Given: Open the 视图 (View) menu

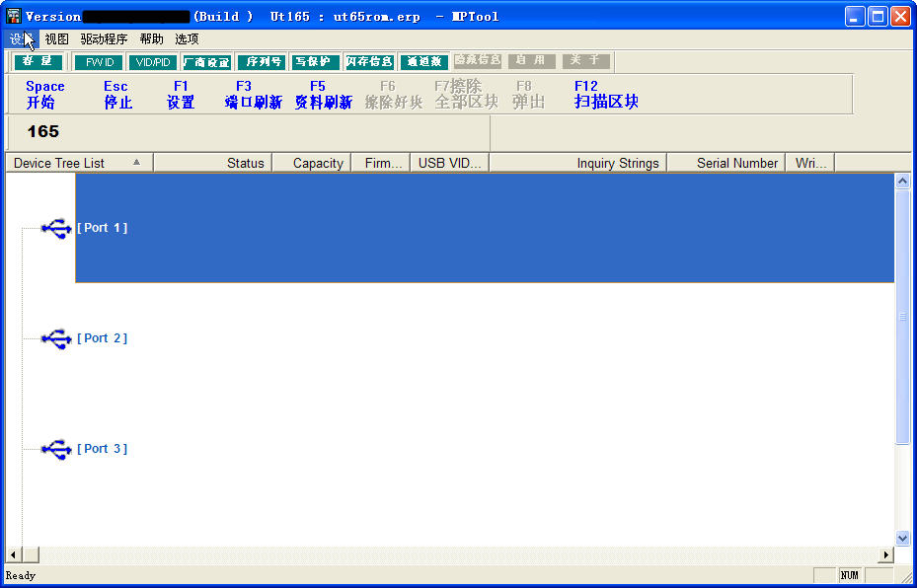Looking at the screenshot, I should 56,39.
